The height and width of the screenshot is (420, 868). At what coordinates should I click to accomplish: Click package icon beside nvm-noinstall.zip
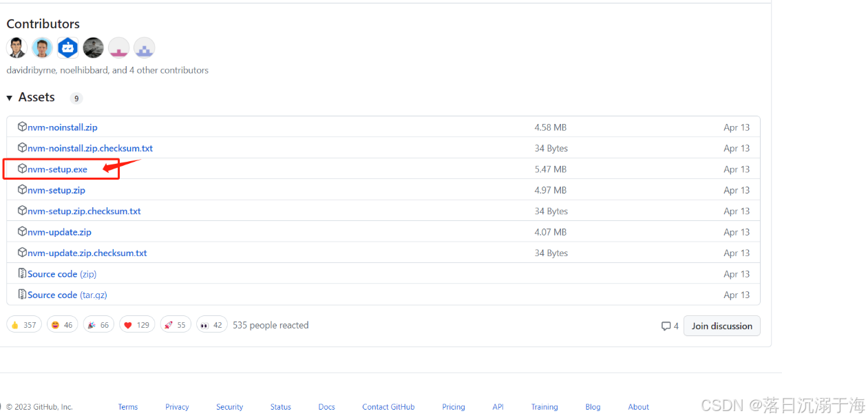click(22, 127)
